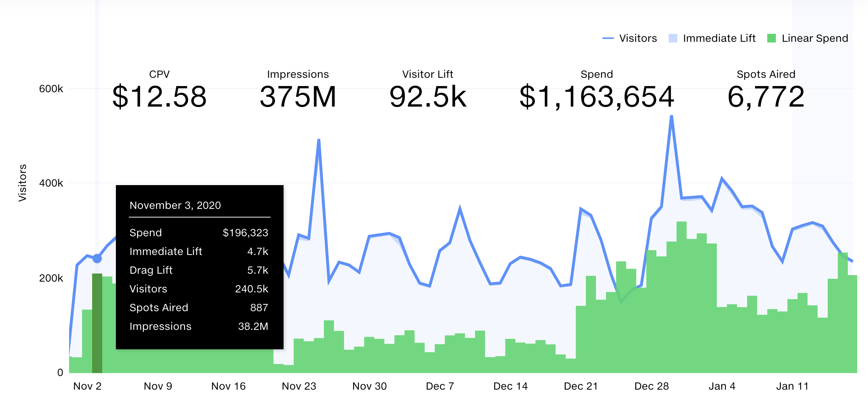Click tooltip Impressions value 38.2M
The width and height of the screenshot is (868, 399).
(x=253, y=326)
